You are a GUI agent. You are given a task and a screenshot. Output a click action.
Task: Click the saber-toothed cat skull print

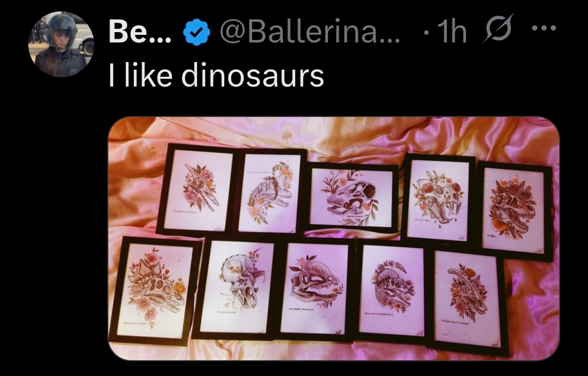438,198
